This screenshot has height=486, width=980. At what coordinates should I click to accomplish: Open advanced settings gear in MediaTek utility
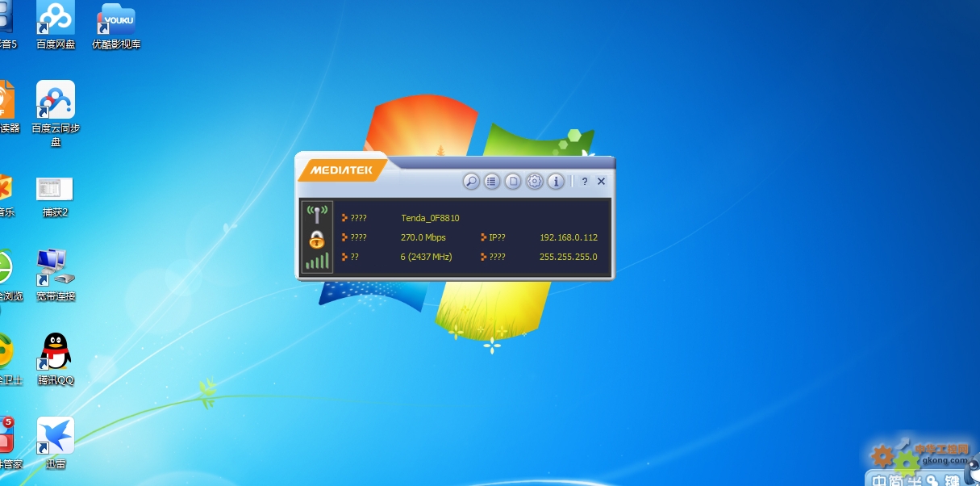tap(535, 182)
